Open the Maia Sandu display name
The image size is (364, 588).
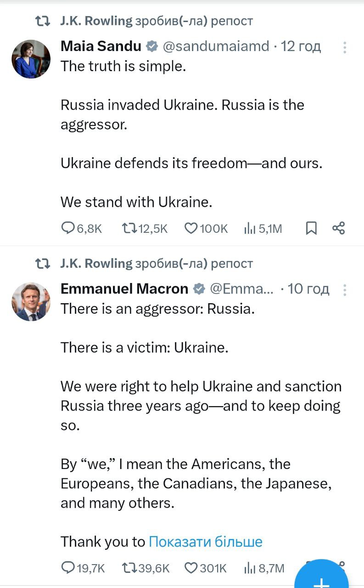point(101,46)
